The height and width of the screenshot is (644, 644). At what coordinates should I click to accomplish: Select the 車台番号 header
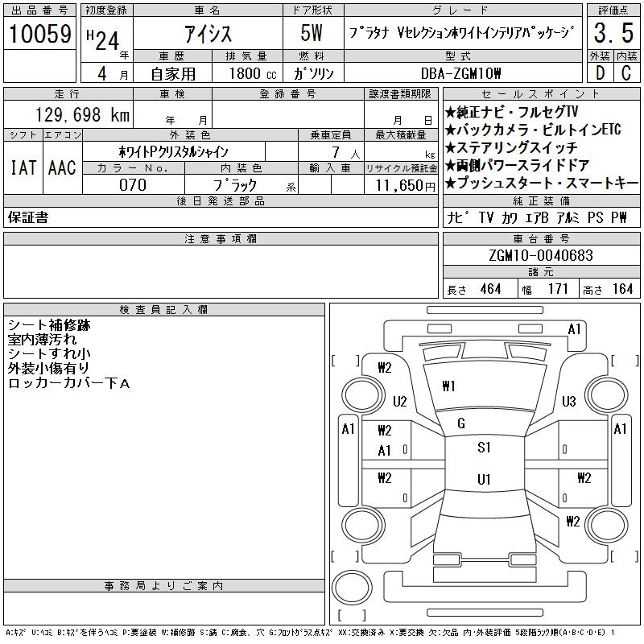click(541, 238)
